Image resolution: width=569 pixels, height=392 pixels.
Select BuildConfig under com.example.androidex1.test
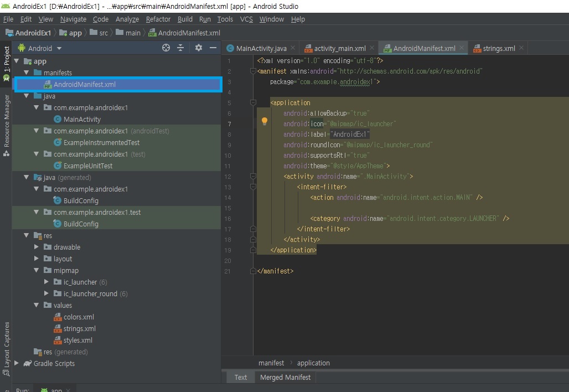click(x=81, y=224)
